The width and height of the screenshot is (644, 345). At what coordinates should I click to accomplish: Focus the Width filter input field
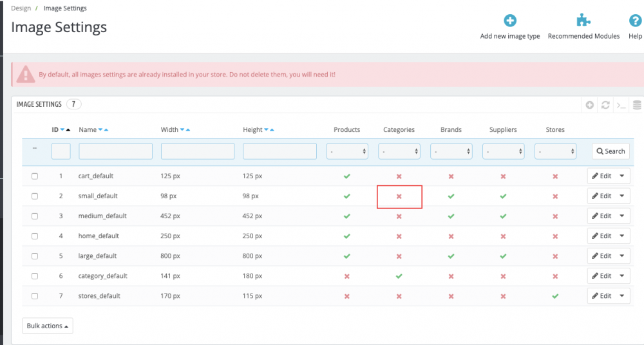[198, 151]
